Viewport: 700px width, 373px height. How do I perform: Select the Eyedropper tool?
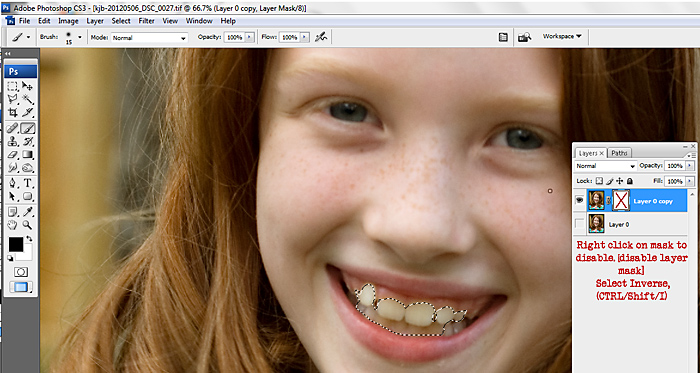coord(28,211)
